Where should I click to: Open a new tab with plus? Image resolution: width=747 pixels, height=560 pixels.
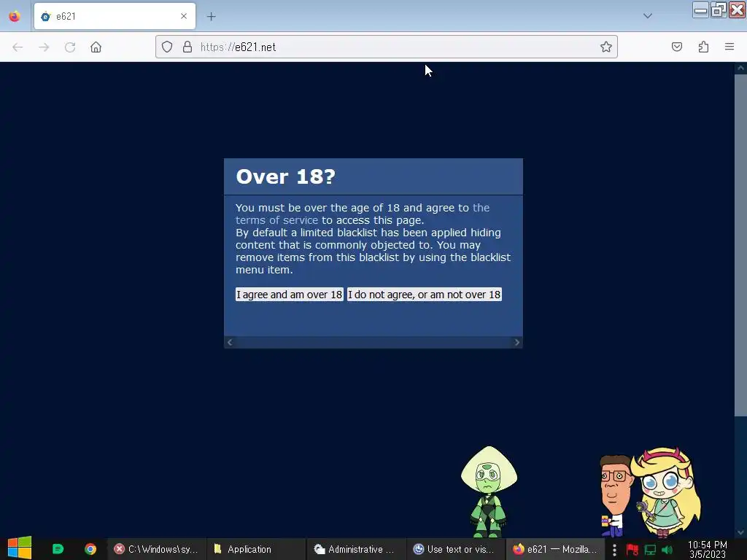[211, 17]
